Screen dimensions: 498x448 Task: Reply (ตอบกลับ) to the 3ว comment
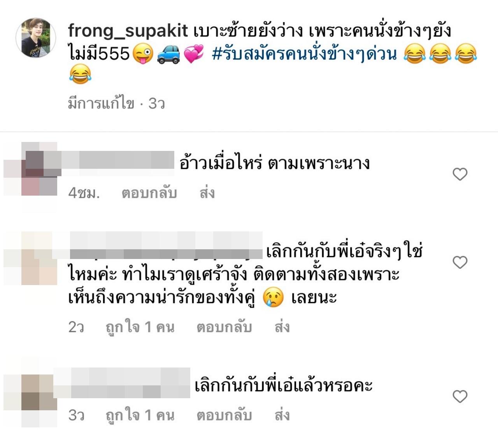224,415
